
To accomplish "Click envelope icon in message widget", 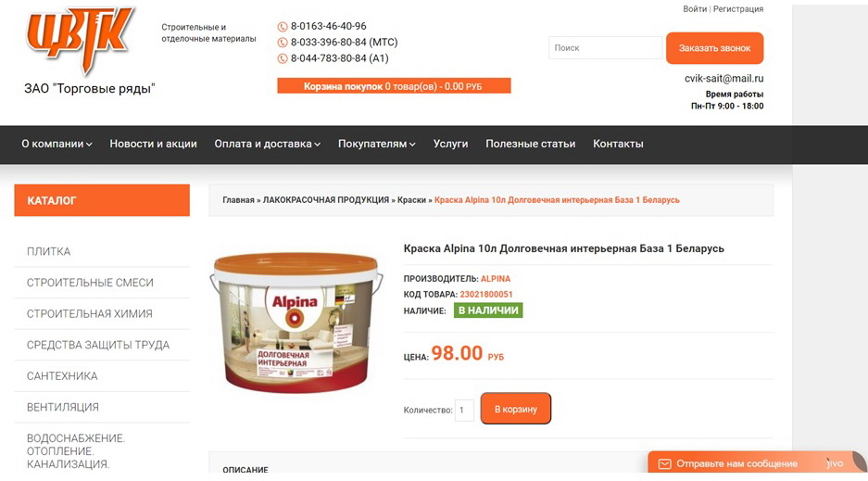I will coord(664,463).
